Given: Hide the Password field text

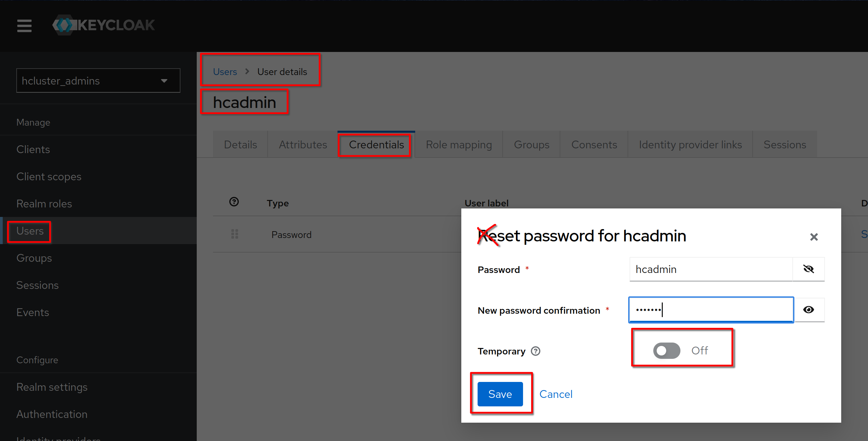Looking at the screenshot, I should coord(809,269).
